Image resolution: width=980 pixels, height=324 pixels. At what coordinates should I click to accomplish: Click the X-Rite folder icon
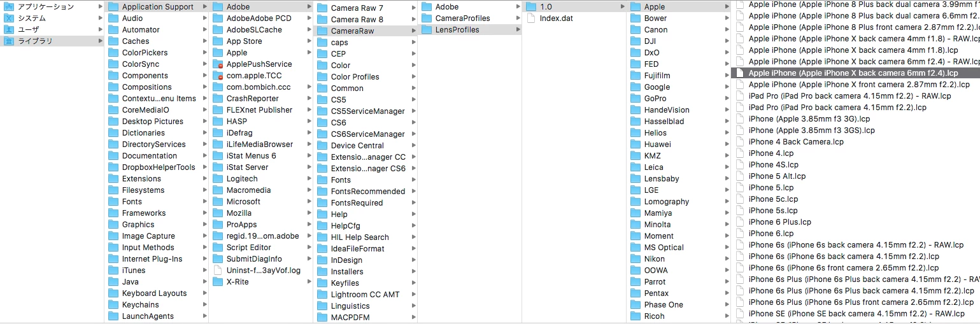[x=218, y=281]
